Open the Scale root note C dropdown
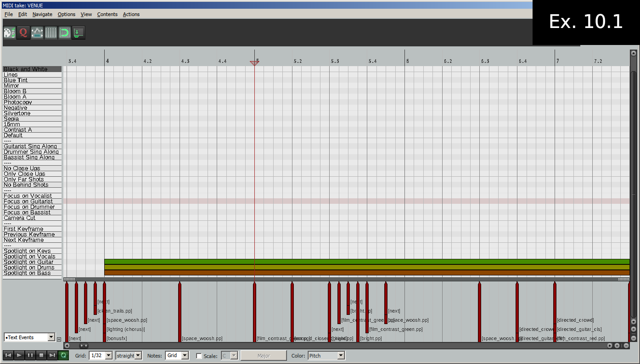640x364 pixels. pos(230,355)
